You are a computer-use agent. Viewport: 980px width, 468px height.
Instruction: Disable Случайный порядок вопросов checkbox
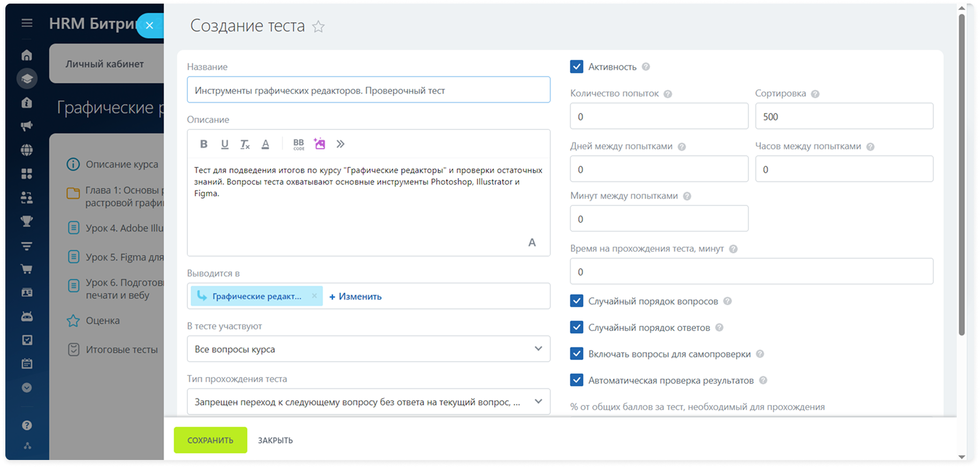click(x=576, y=301)
